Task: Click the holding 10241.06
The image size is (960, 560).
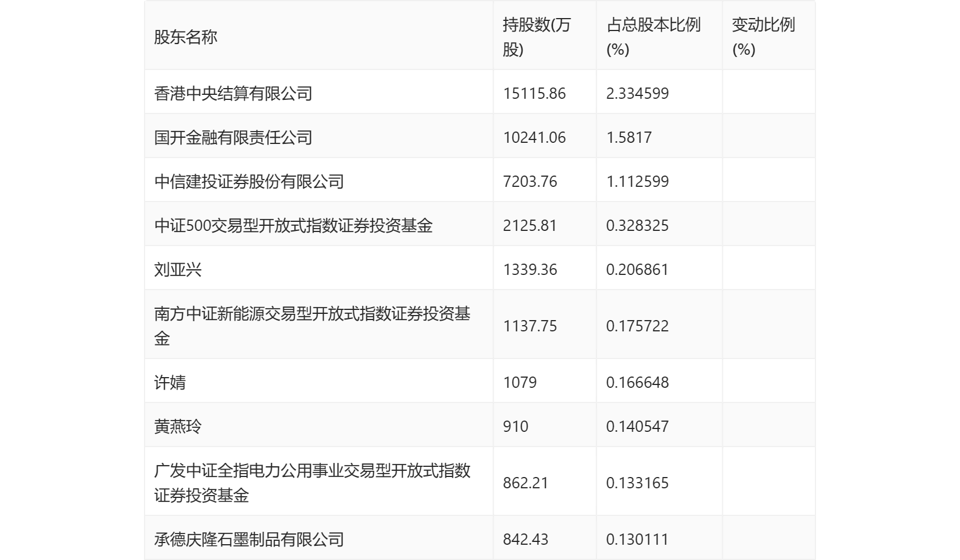Action: 534,137
